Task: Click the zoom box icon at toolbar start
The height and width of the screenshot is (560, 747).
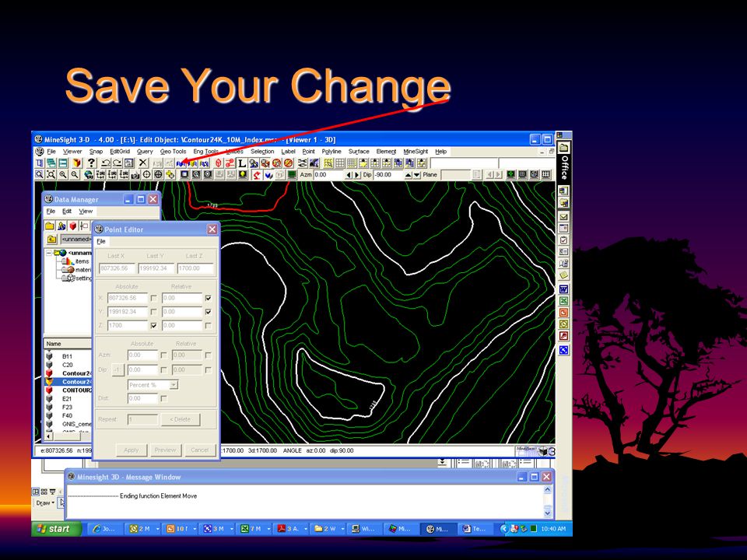Action: pyautogui.click(x=39, y=175)
